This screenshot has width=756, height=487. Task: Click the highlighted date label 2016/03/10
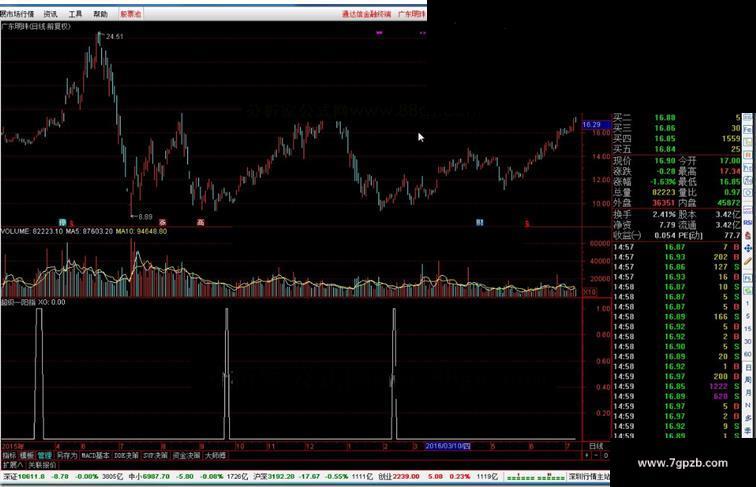[448, 446]
